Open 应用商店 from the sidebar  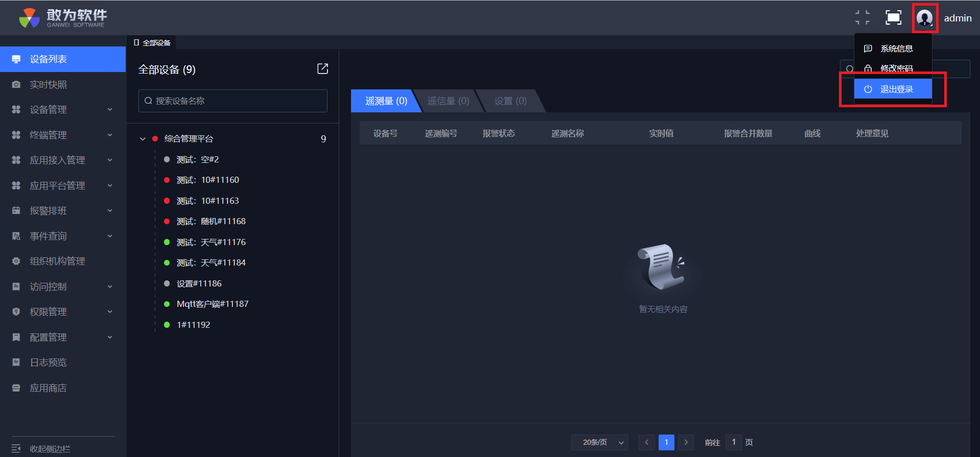click(48, 388)
